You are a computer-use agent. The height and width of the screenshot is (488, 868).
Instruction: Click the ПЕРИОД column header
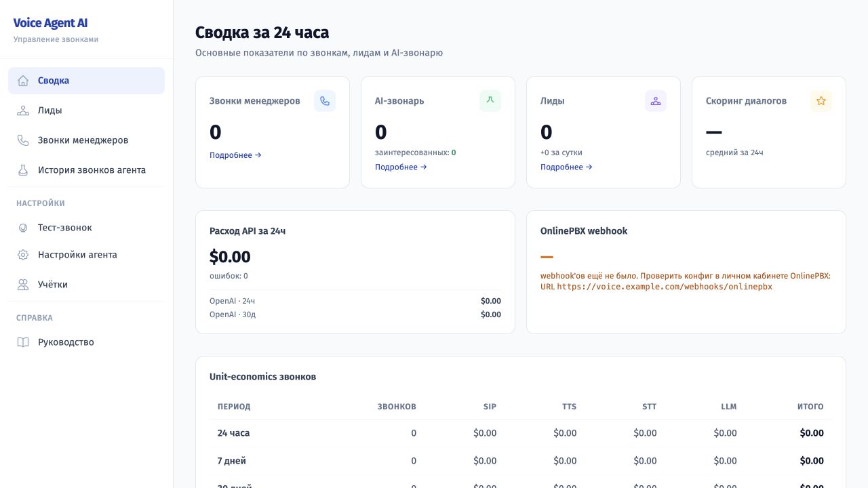coord(234,407)
